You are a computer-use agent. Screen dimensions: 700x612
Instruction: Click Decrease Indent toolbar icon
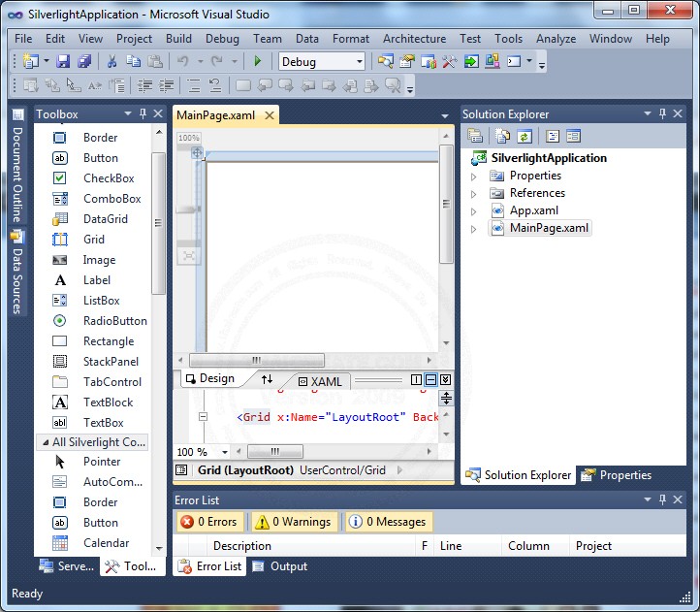144,85
